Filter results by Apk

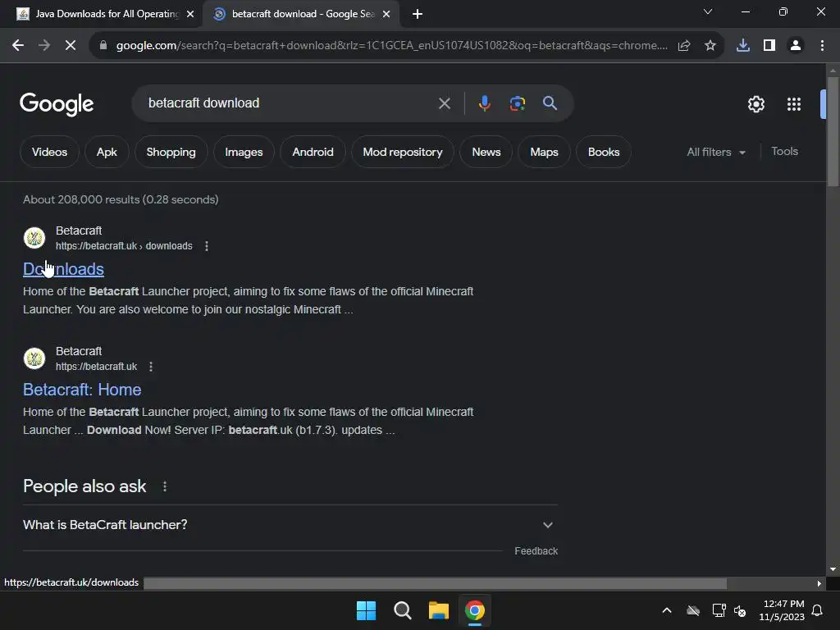pos(107,152)
